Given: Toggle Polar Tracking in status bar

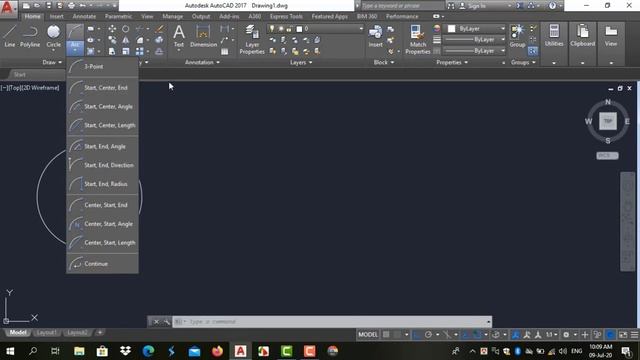Looking at the screenshot, I should (428, 335).
